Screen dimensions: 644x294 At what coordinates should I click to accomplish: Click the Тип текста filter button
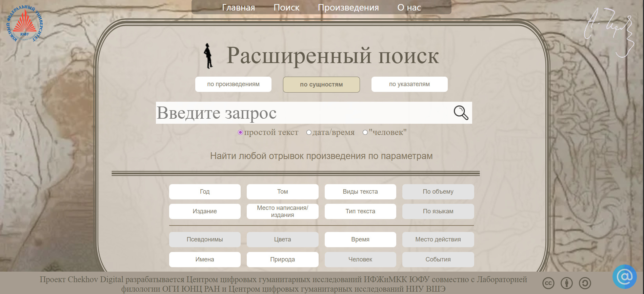coord(360,211)
